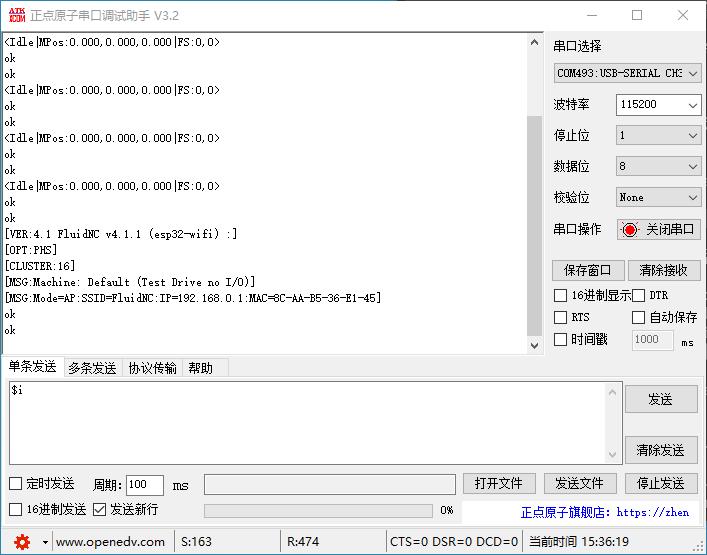The width and height of the screenshot is (707, 555).
Task: Open the red gear settings icon
Action: coord(22,541)
